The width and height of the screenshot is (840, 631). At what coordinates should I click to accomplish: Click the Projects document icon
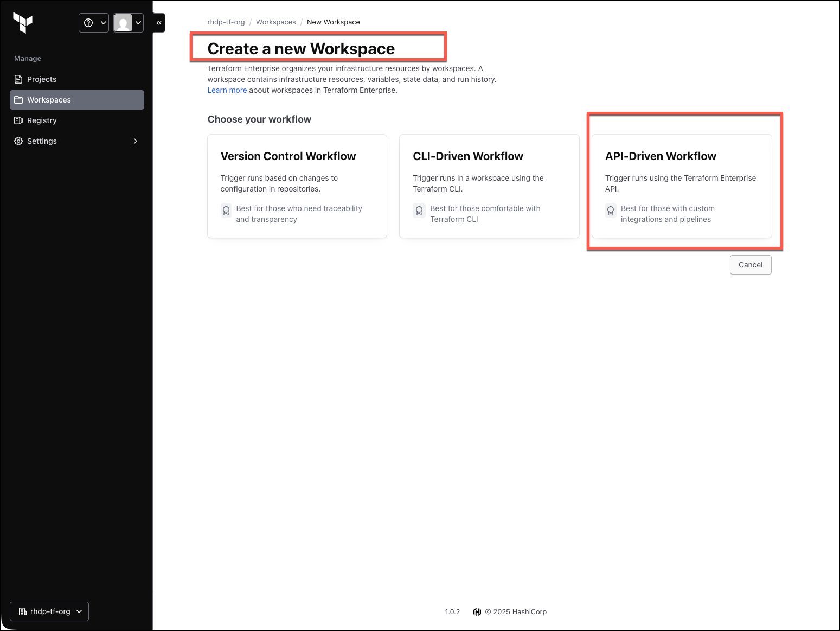click(x=18, y=79)
